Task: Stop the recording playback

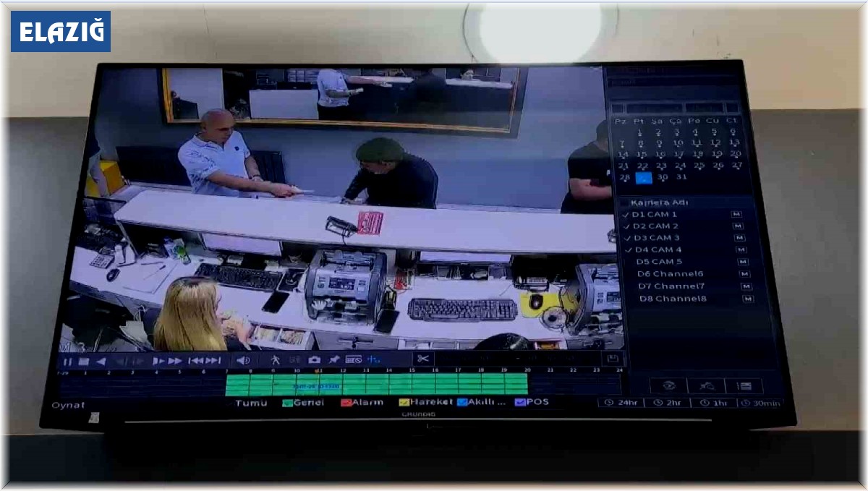Action: [x=83, y=362]
